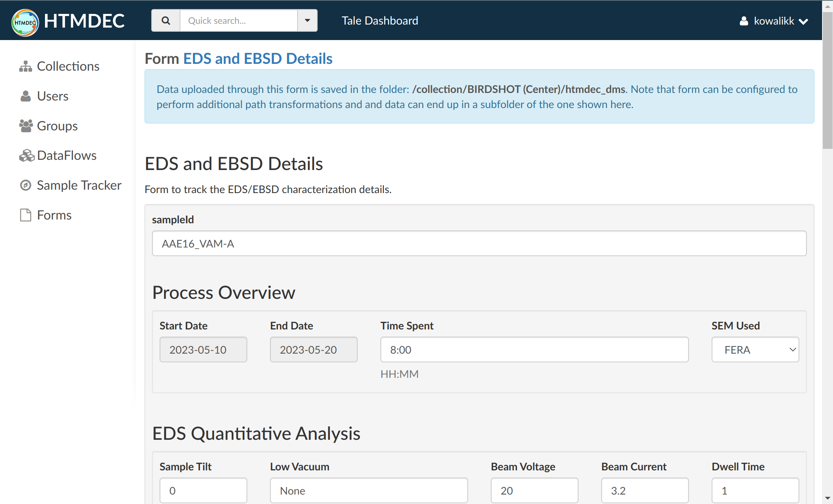Open Tale Dashboard from the top bar

[x=380, y=20]
